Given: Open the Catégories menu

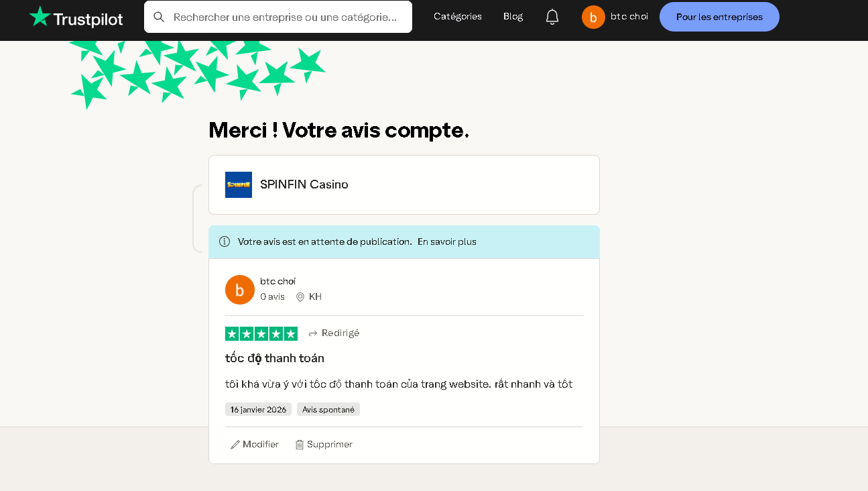Looking at the screenshot, I should tap(458, 17).
